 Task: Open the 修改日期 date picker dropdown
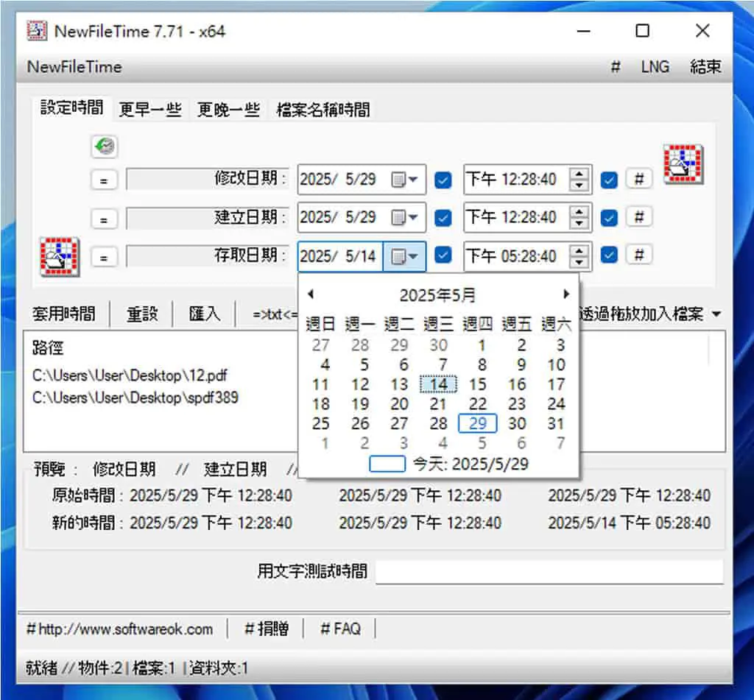(x=404, y=180)
